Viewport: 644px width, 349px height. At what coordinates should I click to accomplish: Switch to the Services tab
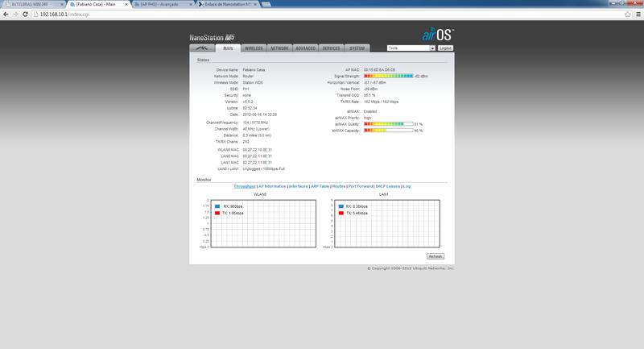(x=331, y=48)
